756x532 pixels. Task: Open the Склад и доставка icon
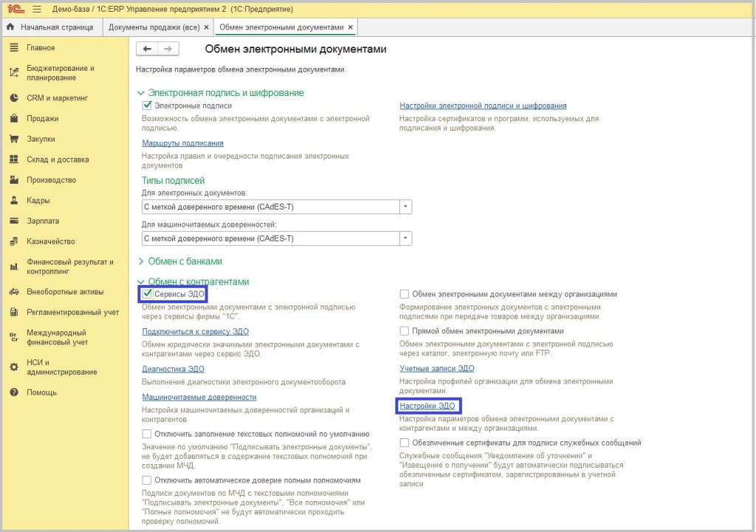coord(13,159)
